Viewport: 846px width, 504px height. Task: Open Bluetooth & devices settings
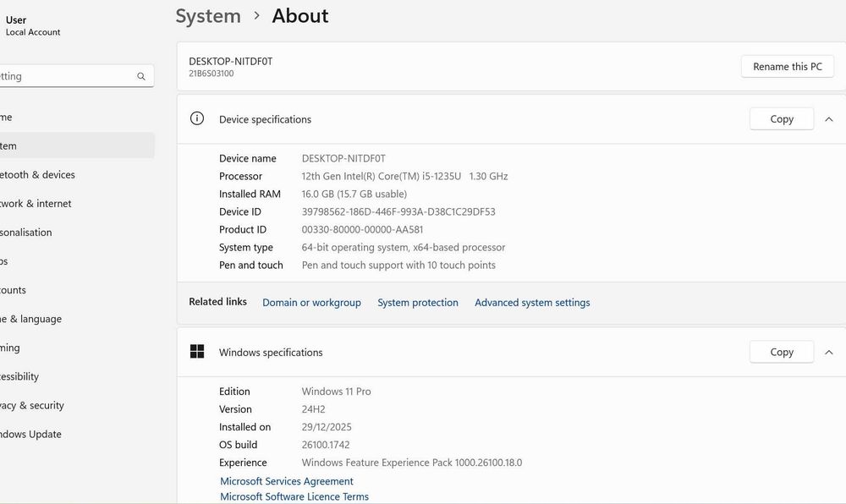(x=75, y=175)
